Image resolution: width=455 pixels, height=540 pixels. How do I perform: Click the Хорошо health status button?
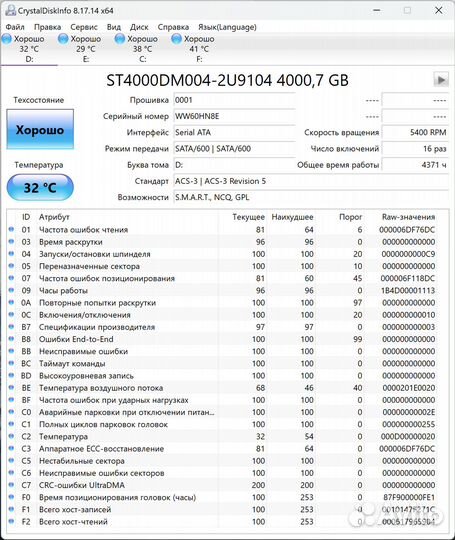pos(40,129)
